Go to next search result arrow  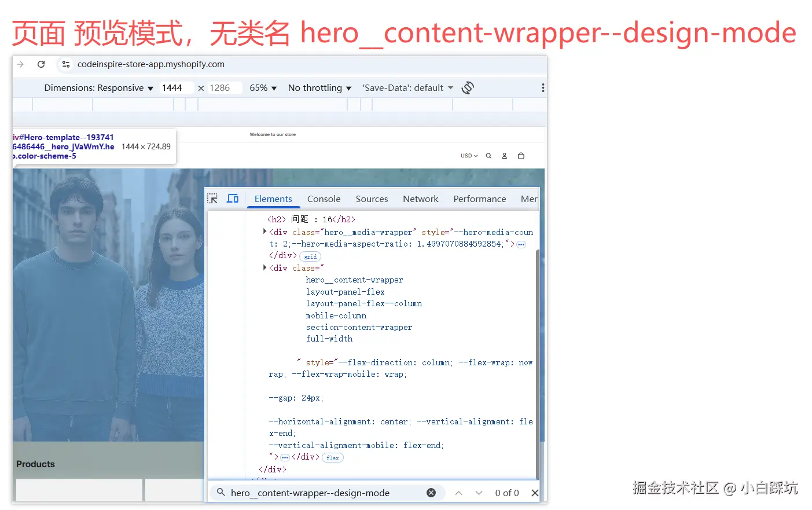point(479,493)
